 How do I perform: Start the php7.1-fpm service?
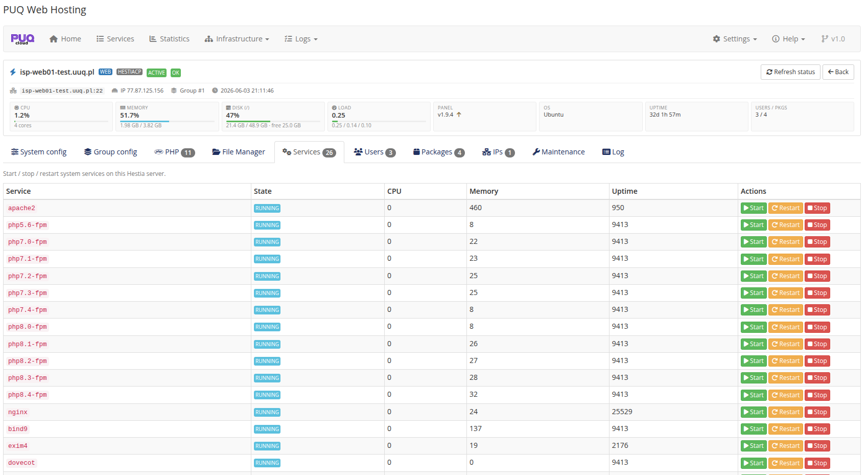coord(754,259)
